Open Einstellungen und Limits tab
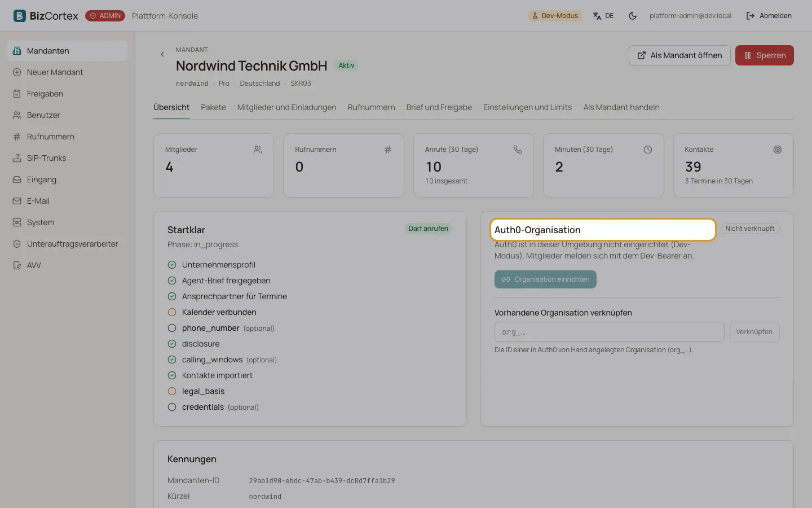This screenshot has width=812, height=508. (x=527, y=107)
